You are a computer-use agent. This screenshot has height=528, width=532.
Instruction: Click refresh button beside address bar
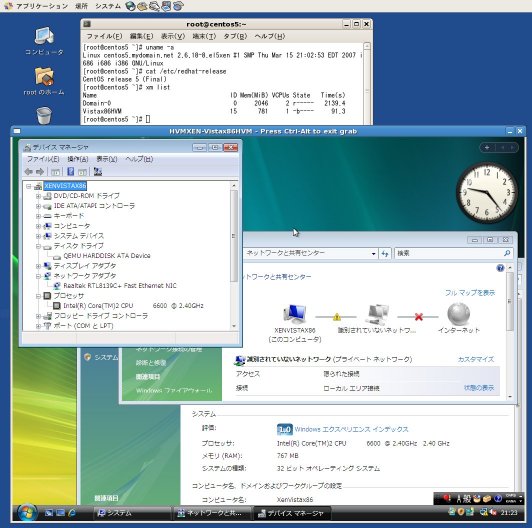pyautogui.click(x=385, y=253)
